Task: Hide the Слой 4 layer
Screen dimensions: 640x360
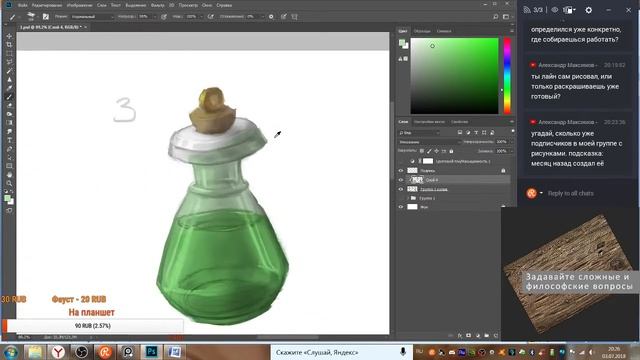Action: click(x=401, y=180)
